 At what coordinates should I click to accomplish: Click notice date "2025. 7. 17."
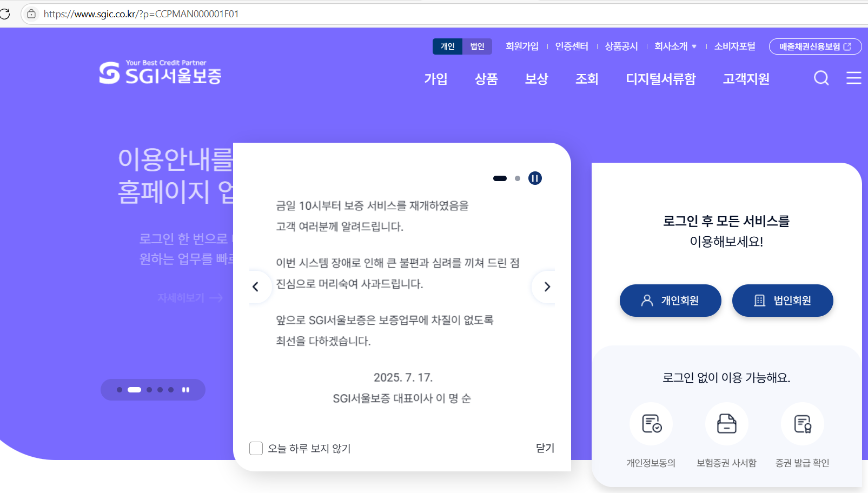403,377
